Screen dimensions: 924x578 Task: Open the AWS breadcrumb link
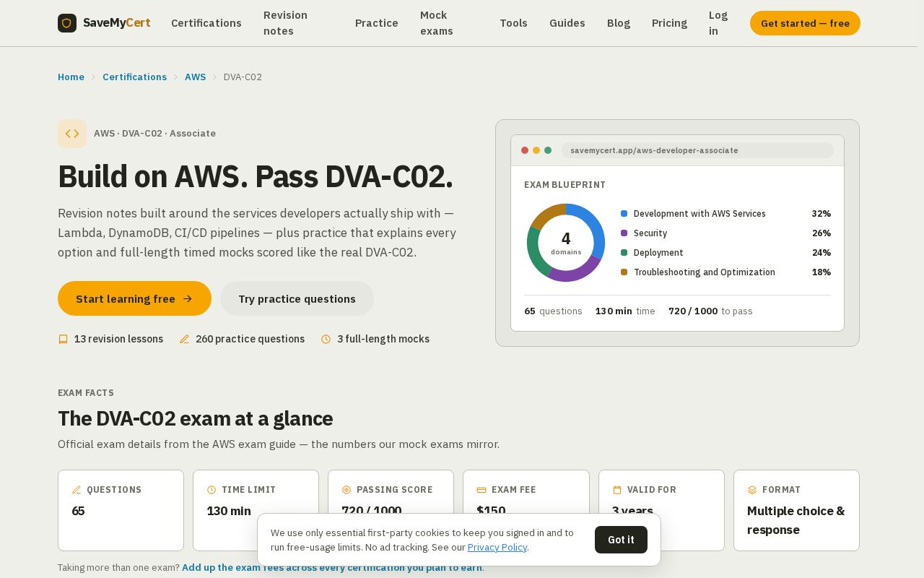[x=195, y=77]
